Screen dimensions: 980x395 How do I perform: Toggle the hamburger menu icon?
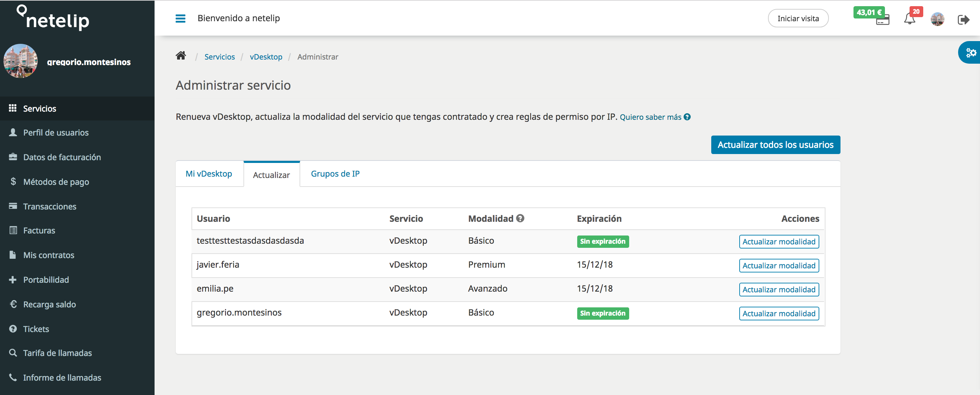click(180, 18)
